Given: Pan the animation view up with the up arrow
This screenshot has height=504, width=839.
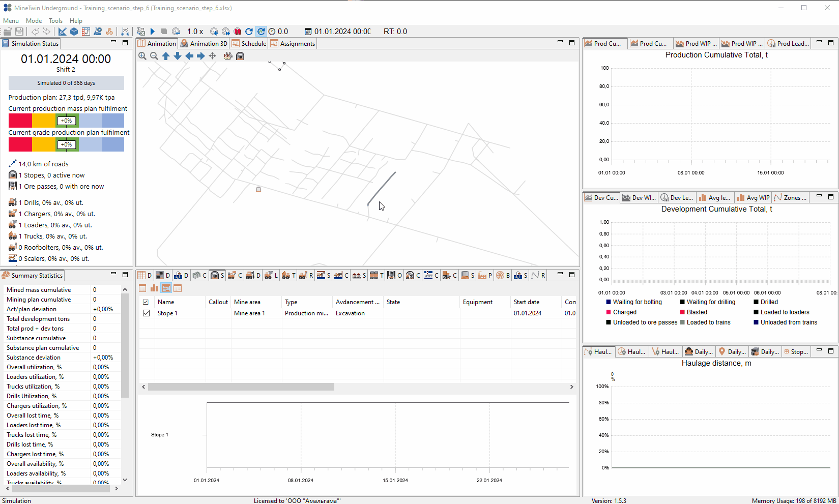Looking at the screenshot, I should point(166,56).
